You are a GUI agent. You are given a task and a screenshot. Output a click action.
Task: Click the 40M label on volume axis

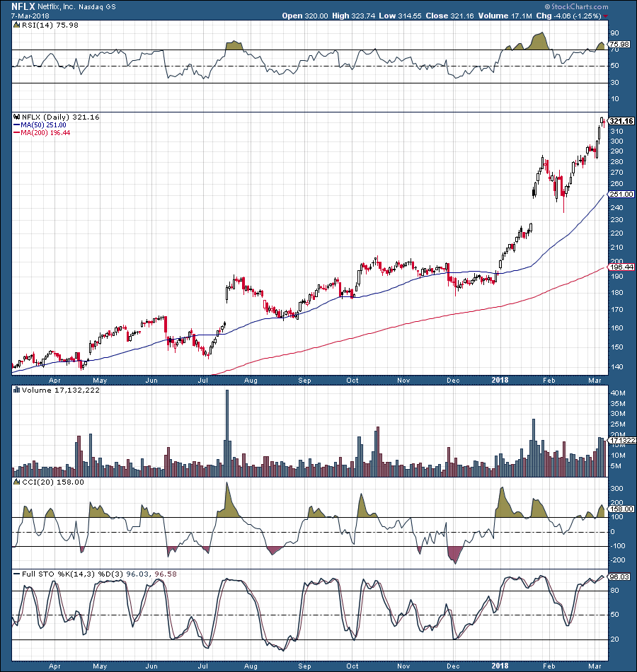click(618, 393)
